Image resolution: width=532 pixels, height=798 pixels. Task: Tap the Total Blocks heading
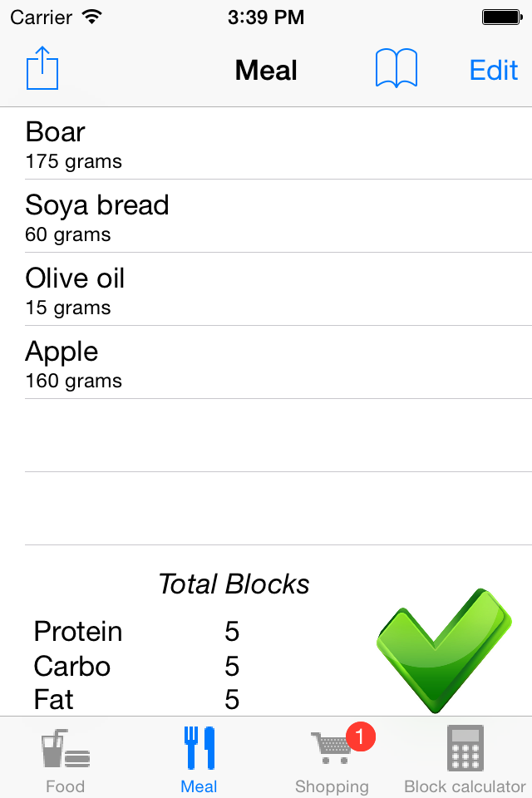tap(234, 584)
